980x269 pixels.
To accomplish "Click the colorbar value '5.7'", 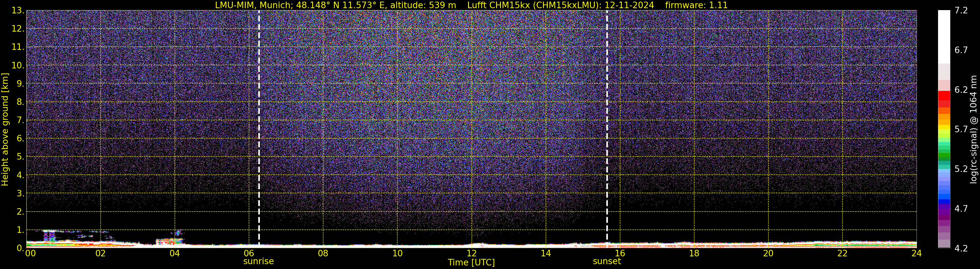I will point(961,129).
